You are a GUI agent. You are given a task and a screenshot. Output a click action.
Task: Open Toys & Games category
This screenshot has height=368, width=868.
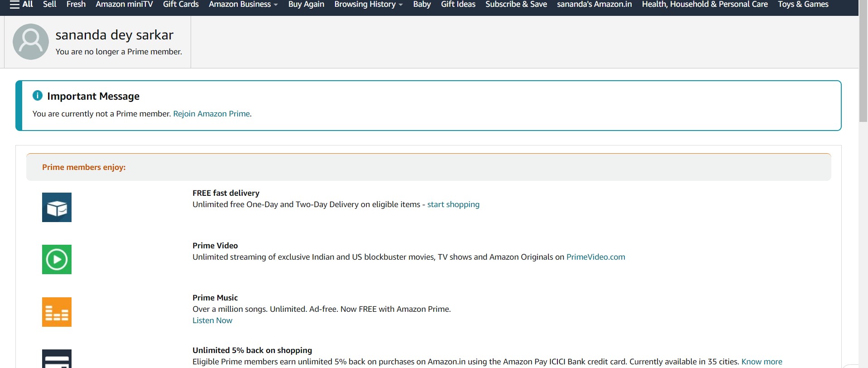coord(803,5)
